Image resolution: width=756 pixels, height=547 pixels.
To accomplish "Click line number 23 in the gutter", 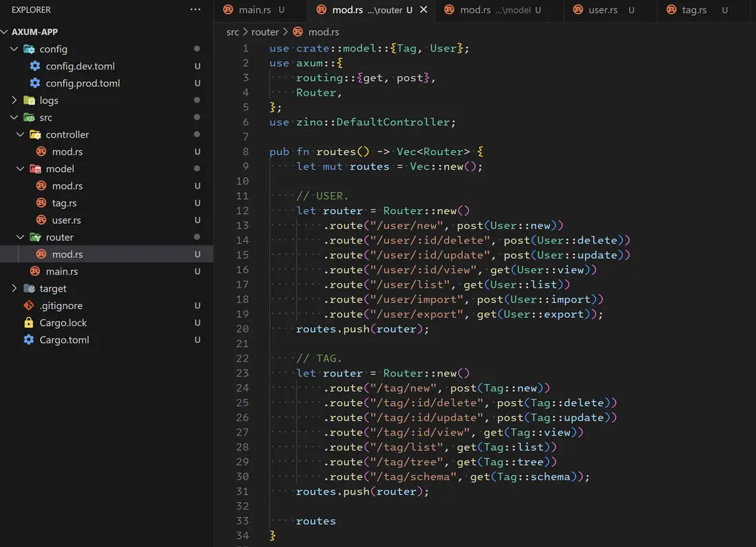I will coord(242,373).
